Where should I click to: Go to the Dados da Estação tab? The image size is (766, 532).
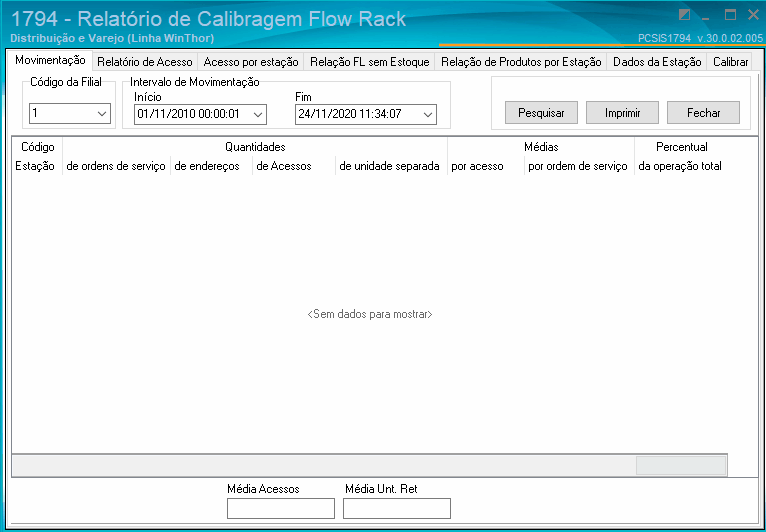point(657,62)
